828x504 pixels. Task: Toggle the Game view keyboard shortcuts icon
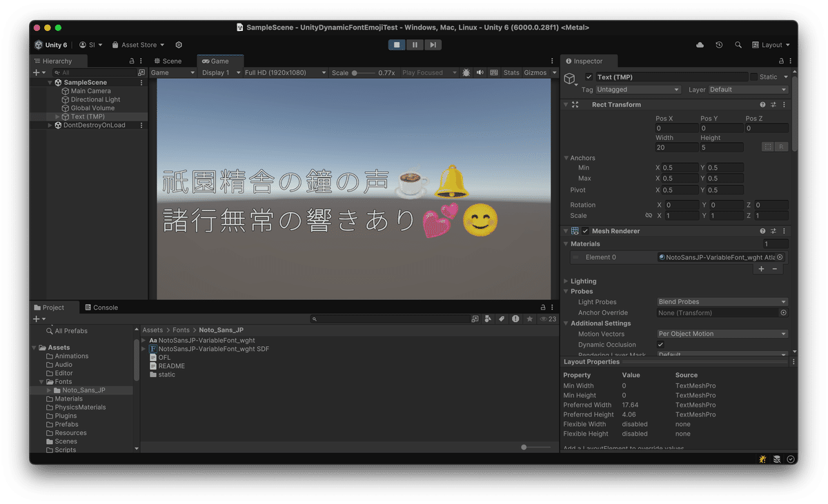[494, 72]
